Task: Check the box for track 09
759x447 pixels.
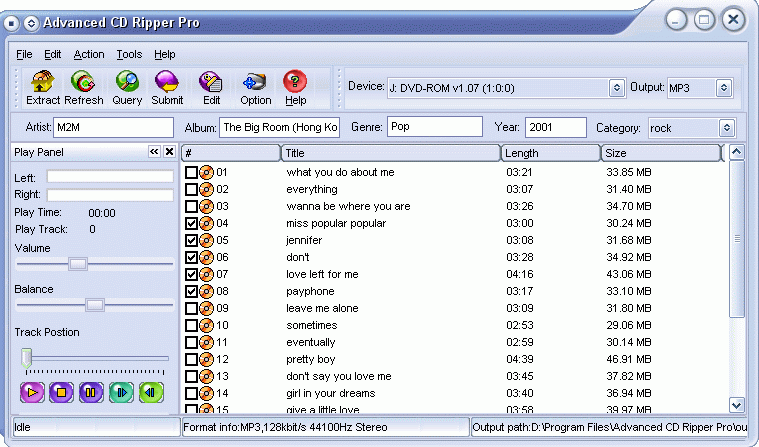Action: pos(191,308)
